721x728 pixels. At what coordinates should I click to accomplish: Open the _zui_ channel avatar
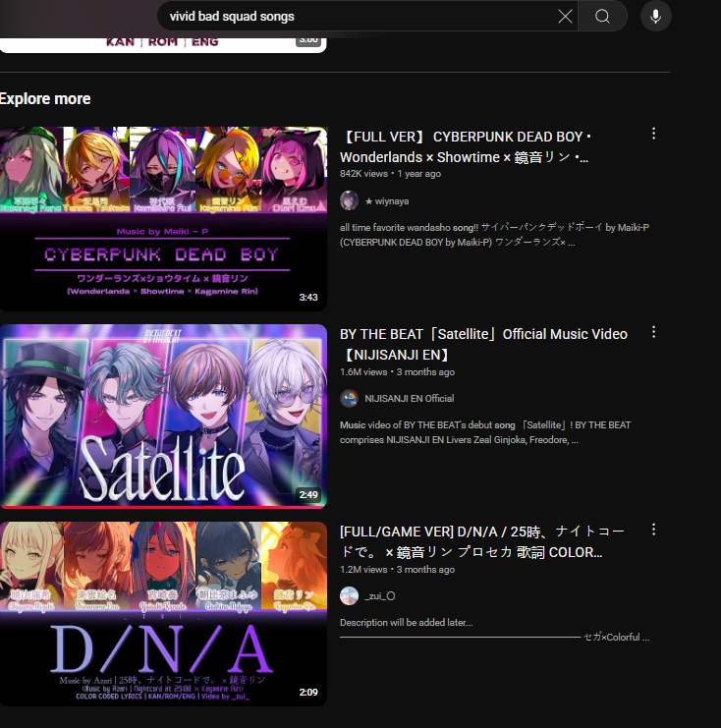(x=349, y=595)
